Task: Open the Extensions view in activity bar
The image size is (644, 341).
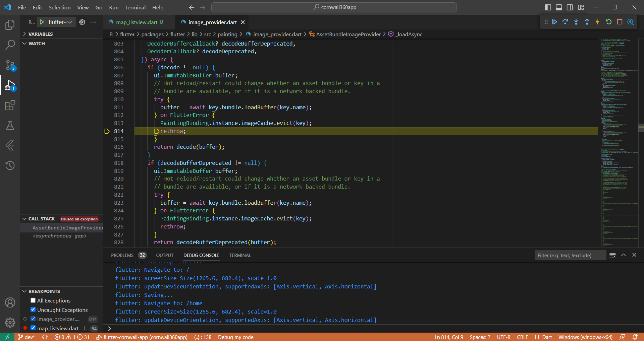Action: coord(10,106)
